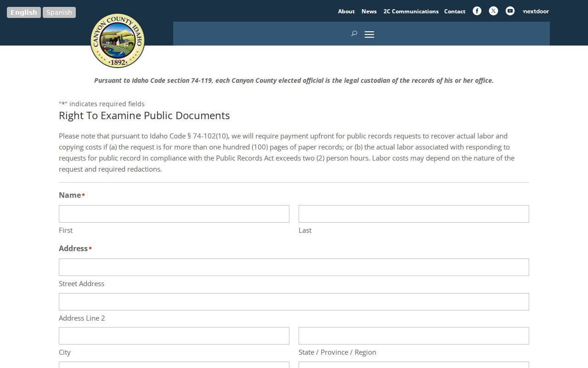588x368 pixels.
Task: Open the About menu item
Action: coord(346,11)
